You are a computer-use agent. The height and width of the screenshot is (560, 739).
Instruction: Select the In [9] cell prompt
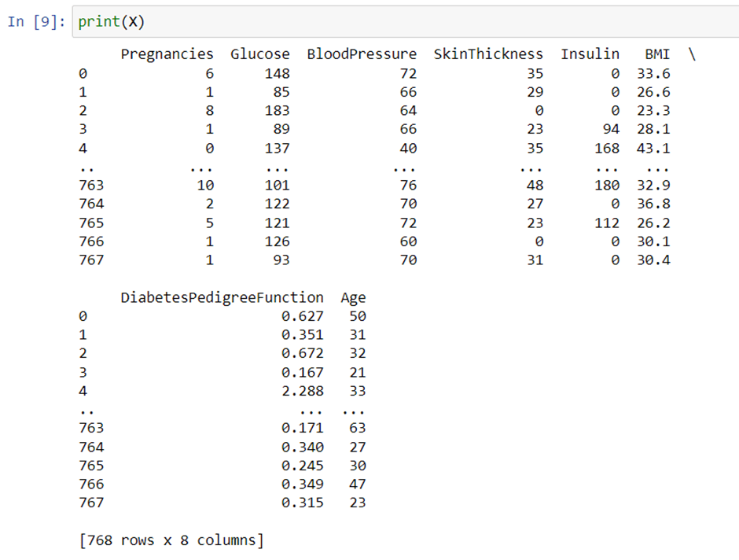click(x=36, y=22)
